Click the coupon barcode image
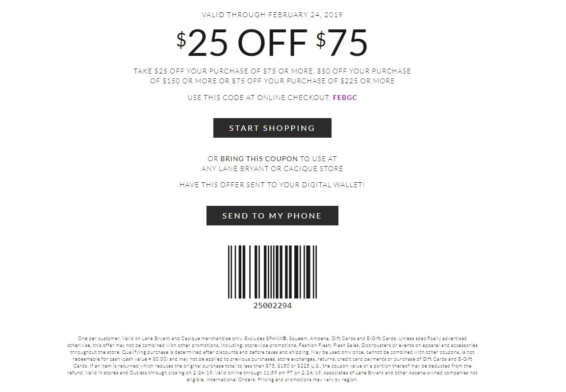Viewport: 566px width, 392px height. click(272, 272)
